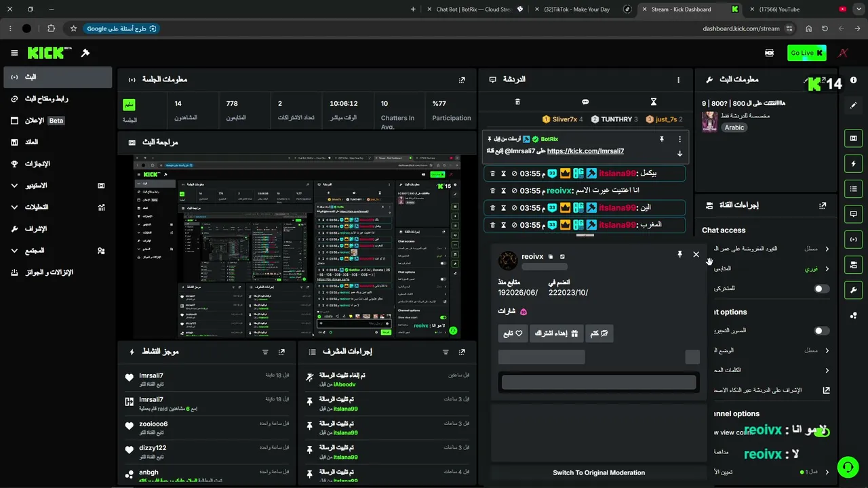Click the broadcast signal icon in right rail
This screenshot has width=868, height=488.
coord(853,239)
